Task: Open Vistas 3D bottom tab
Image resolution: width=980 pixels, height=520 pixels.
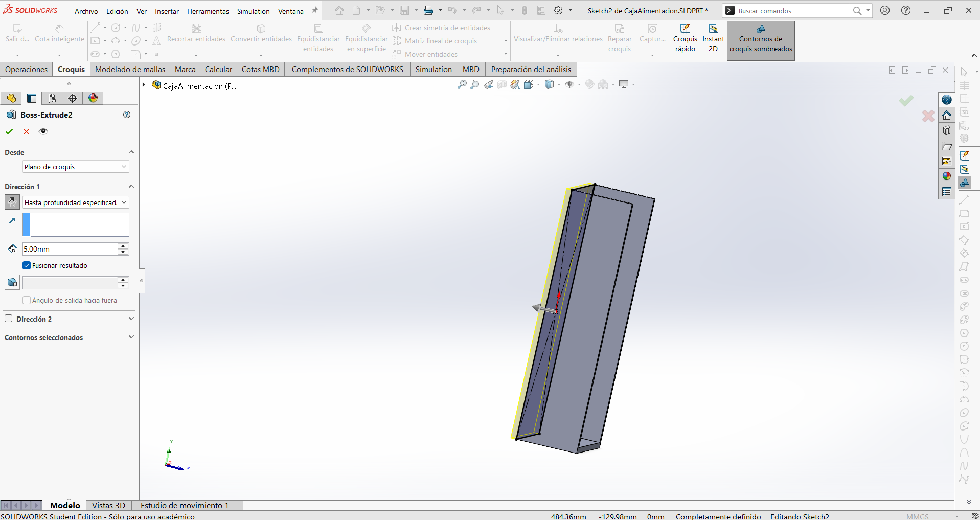Action: [108, 505]
